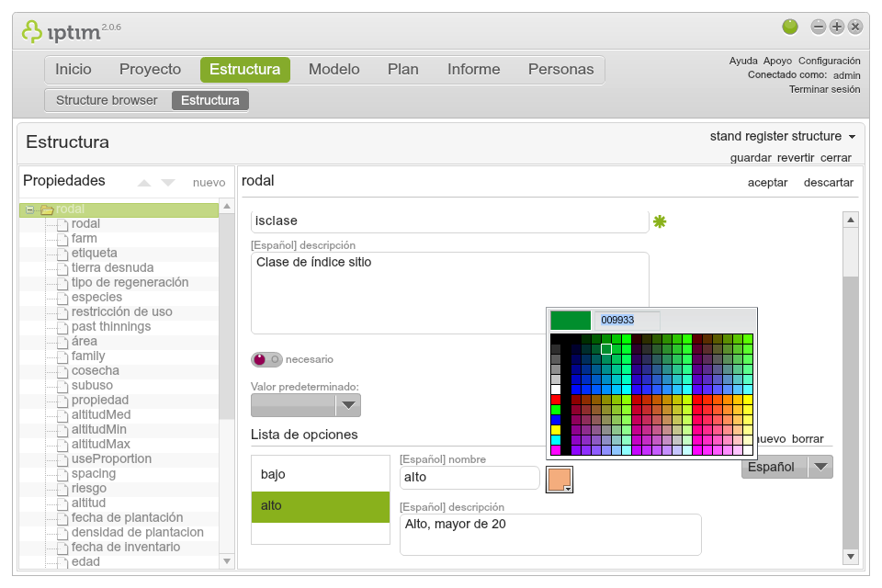The height and width of the screenshot is (588, 882).
Task: Click the aceptar button
Action: [x=767, y=183]
